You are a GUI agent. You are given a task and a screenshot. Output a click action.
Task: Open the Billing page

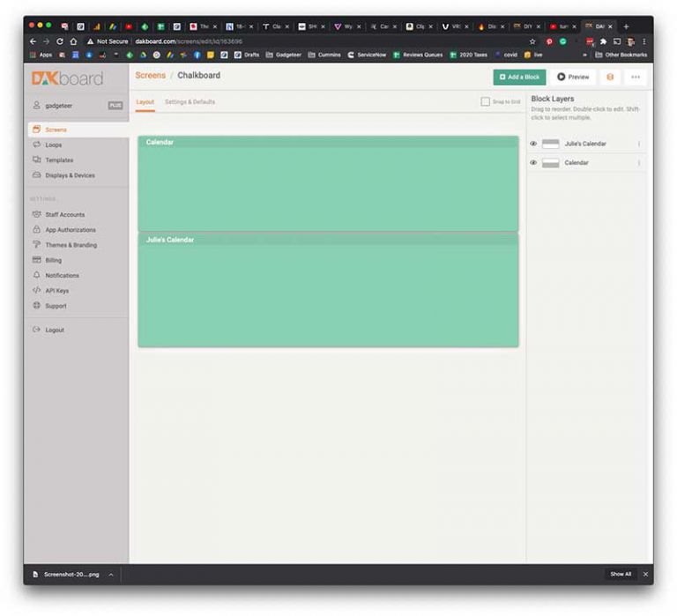pyautogui.click(x=53, y=260)
